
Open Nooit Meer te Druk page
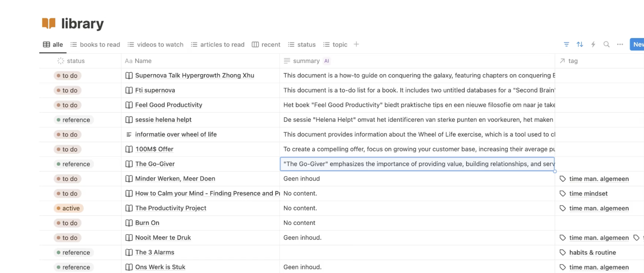click(x=163, y=237)
